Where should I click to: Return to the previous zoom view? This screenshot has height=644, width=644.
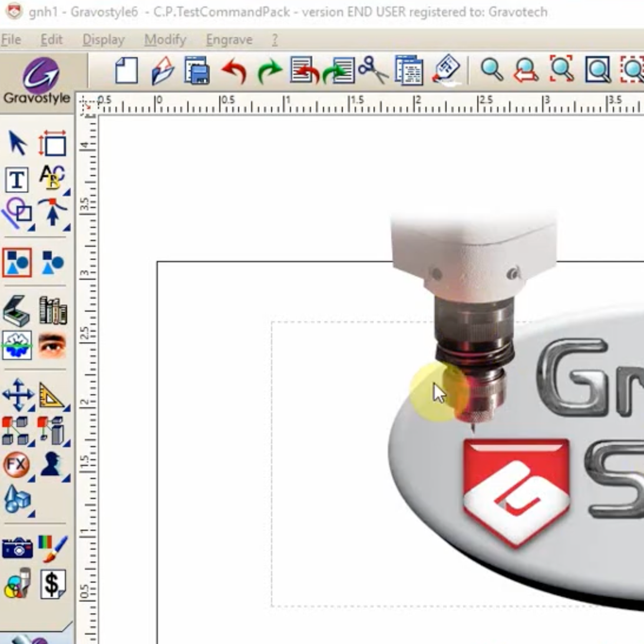526,70
